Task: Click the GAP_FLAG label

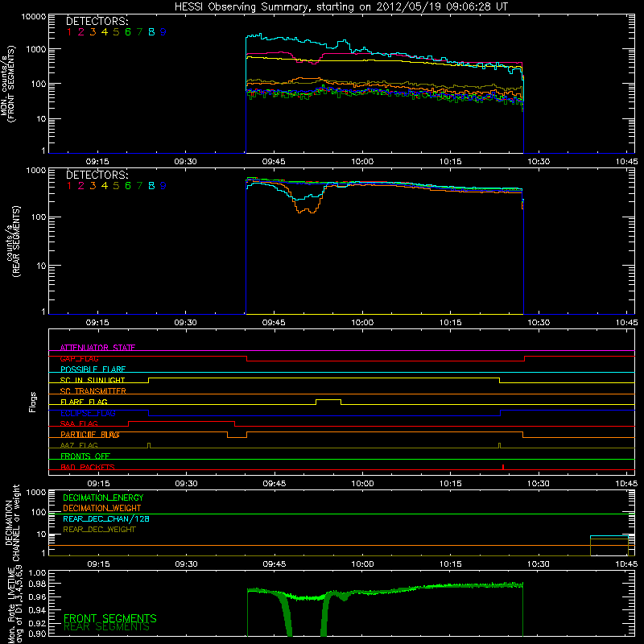Action: (x=79, y=358)
